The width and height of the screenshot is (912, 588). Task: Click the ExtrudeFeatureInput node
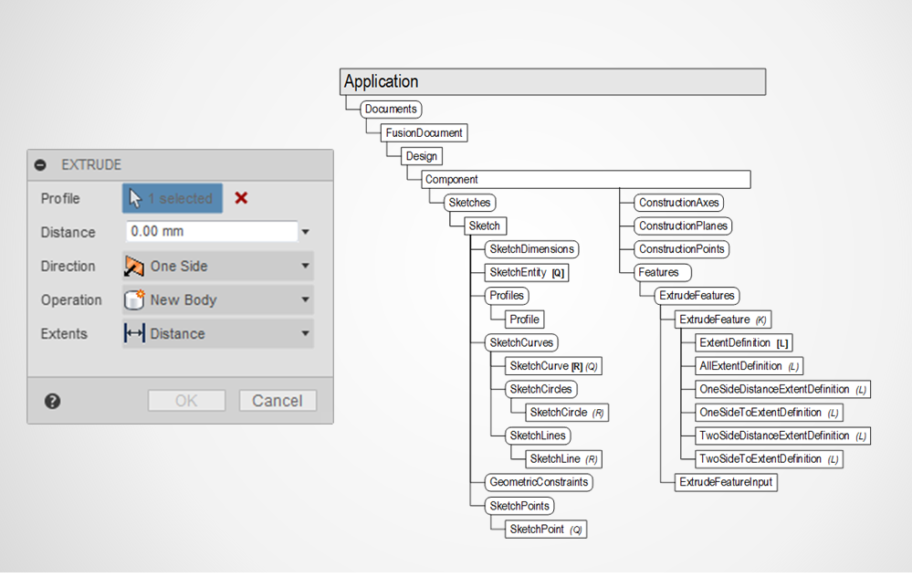click(727, 482)
